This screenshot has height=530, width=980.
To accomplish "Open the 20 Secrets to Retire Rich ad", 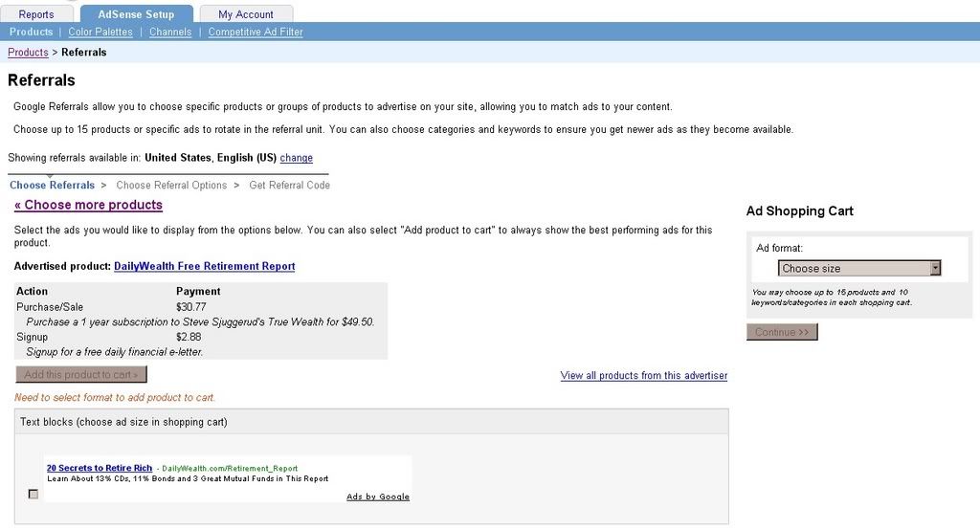I will 100,468.
